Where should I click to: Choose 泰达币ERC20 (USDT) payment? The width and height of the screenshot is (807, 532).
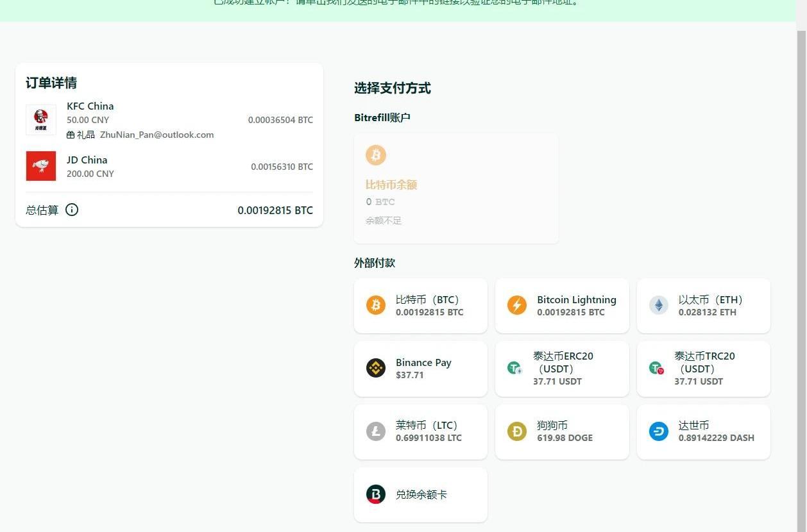pyautogui.click(x=562, y=369)
